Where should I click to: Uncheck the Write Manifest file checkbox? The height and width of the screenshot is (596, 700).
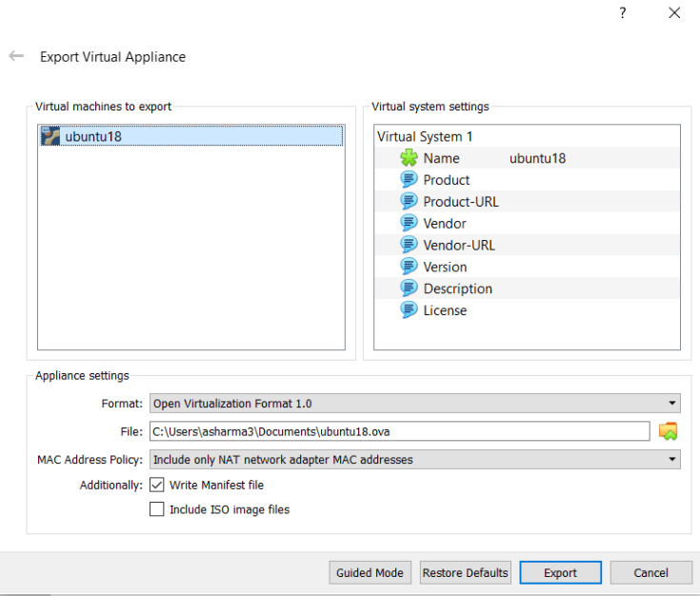(x=157, y=486)
